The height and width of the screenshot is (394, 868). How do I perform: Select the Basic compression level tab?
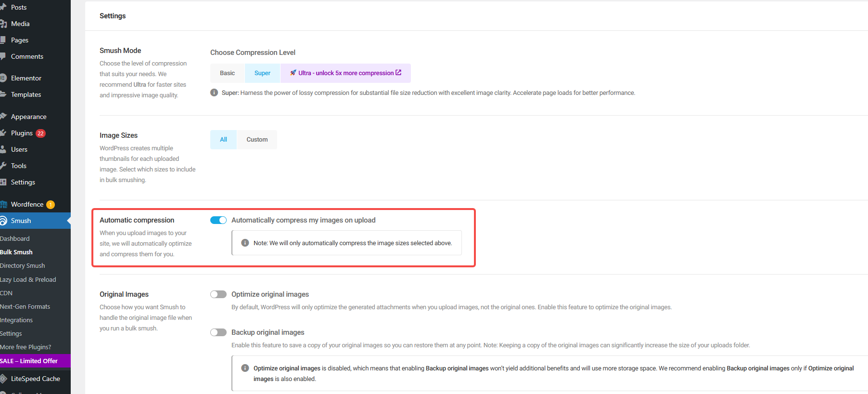(228, 73)
